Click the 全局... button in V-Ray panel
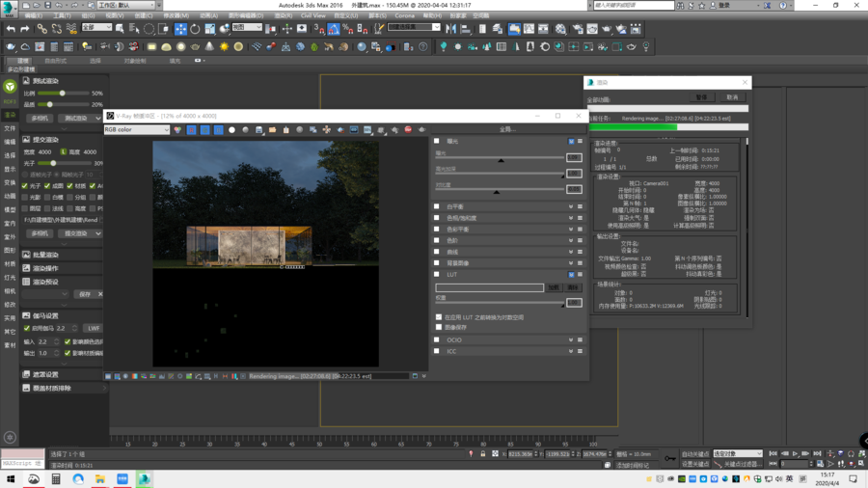868x488 pixels. click(x=507, y=129)
